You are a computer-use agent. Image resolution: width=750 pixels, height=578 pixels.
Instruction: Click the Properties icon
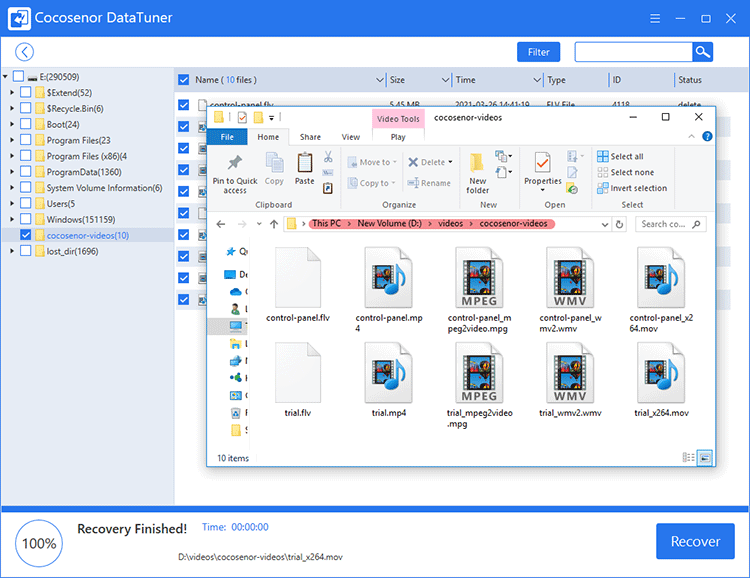pos(542,163)
